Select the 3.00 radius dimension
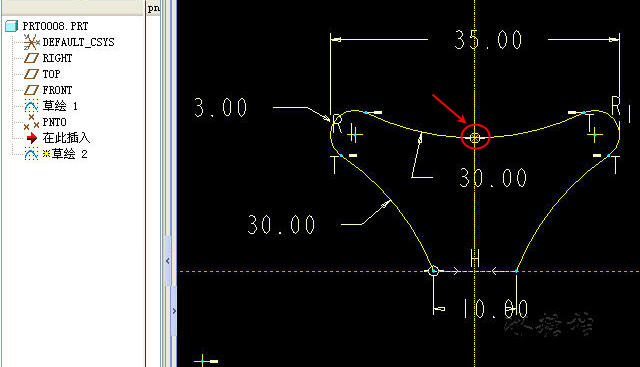Screen dimensions: 640x367 pyautogui.click(x=220, y=108)
